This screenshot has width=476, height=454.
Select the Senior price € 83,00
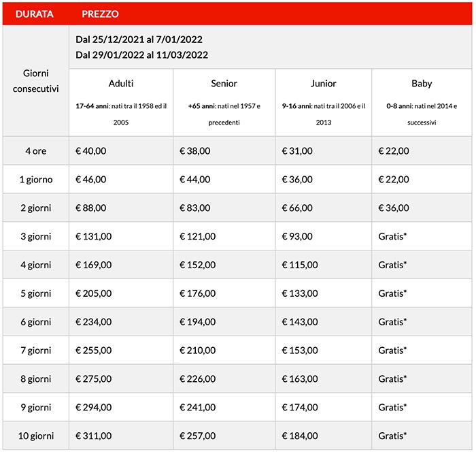(x=194, y=208)
